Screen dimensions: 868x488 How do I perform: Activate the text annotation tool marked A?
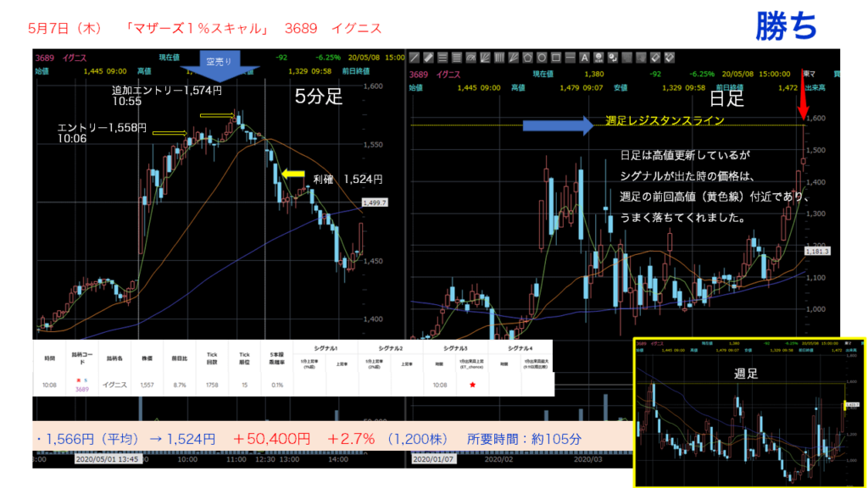pyautogui.click(x=585, y=58)
